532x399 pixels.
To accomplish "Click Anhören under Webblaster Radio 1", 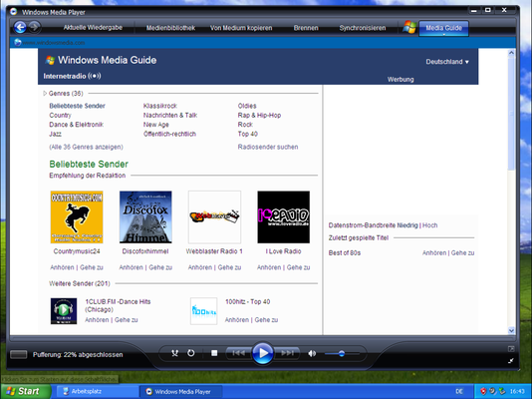I will (x=200, y=267).
